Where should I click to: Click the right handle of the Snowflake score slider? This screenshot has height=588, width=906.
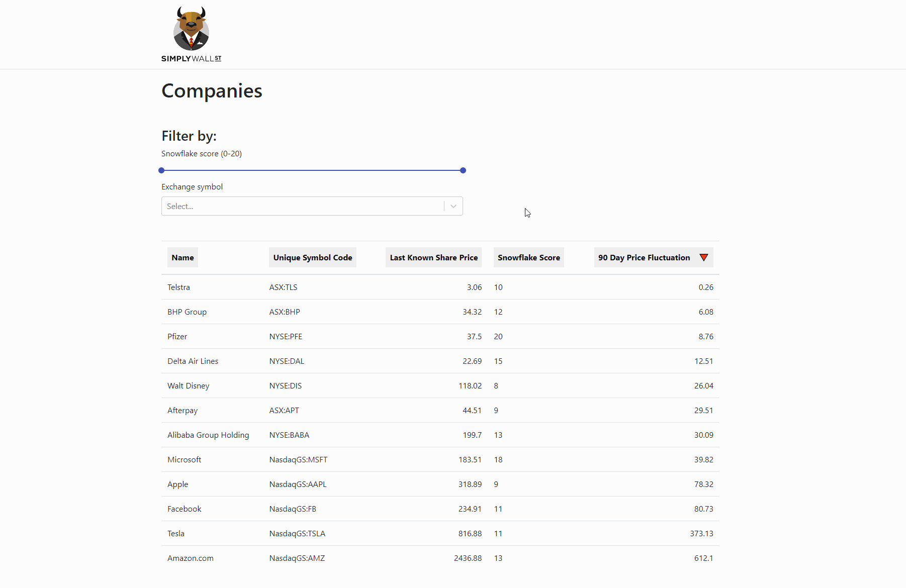pyautogui.click(x=463, y=170)
